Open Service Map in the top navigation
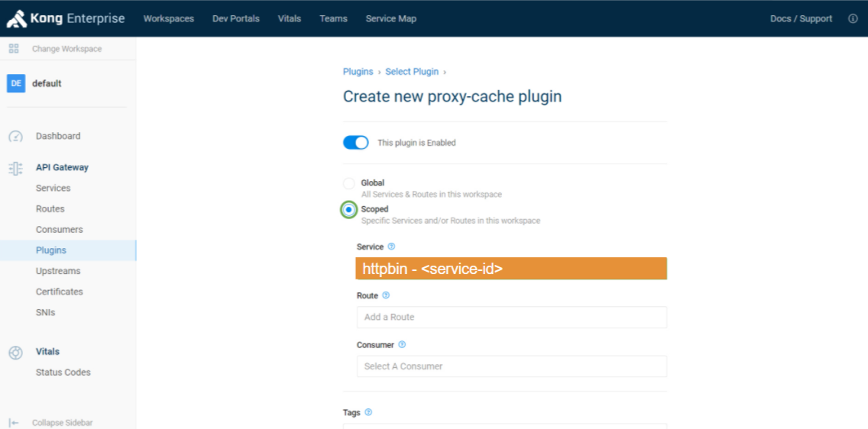Viewport: 868px width, 429px height. 390,19
